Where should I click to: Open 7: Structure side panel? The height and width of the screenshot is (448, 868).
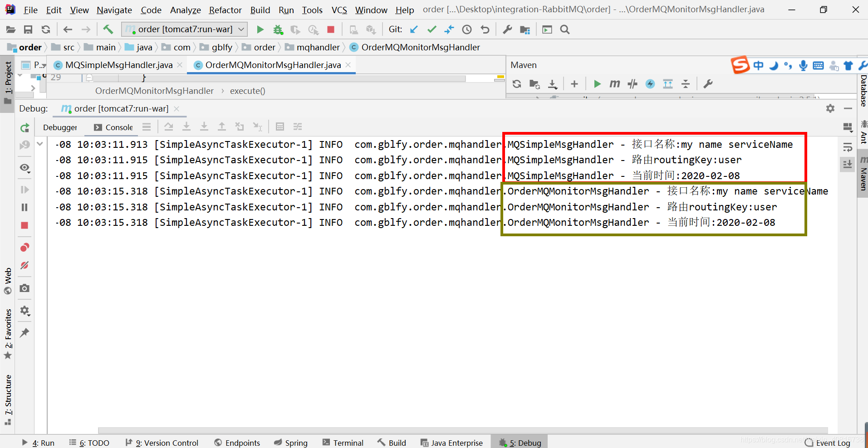8,399
